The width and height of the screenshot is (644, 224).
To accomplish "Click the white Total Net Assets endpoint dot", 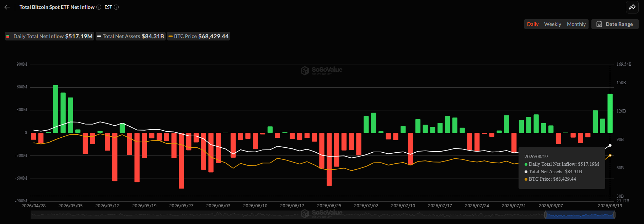I will pyautogui.click(x=610, y=146).
